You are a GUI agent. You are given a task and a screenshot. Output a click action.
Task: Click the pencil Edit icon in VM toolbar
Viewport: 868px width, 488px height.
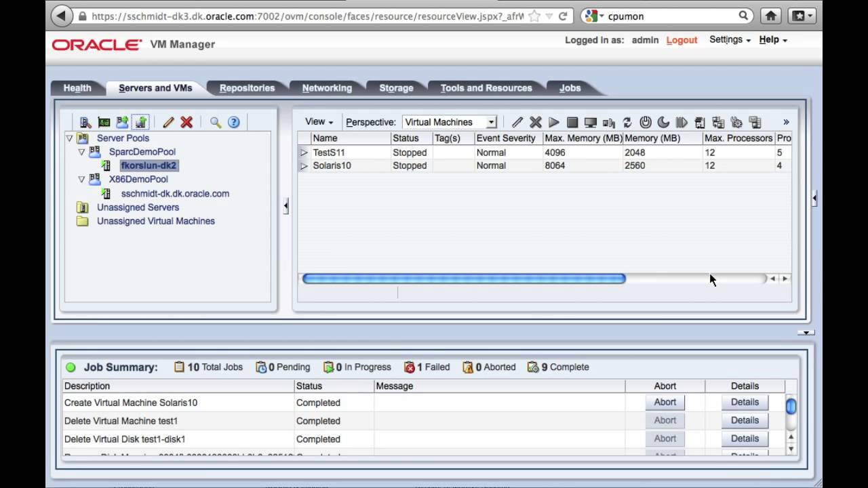(517, 122)
